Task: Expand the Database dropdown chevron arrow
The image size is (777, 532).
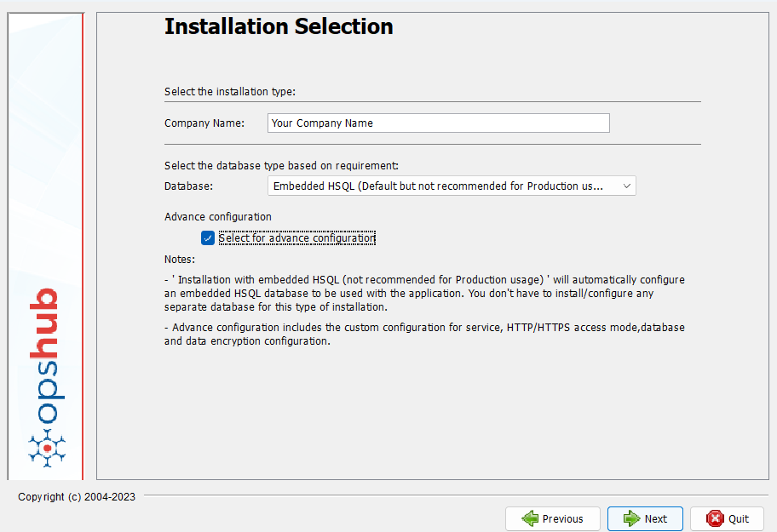Action: pyautogui.click(x=626, y=186)
